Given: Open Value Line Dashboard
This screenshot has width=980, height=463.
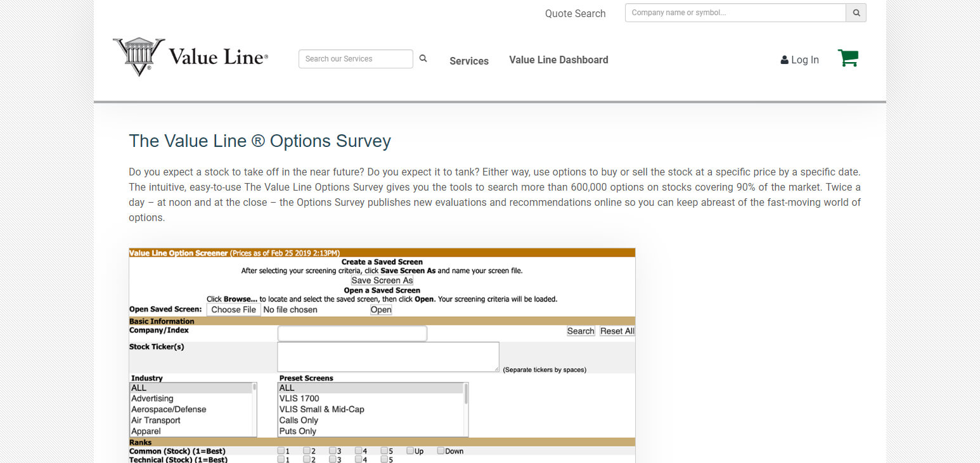Looking at the screenshot, I should click(x=558, y=60).
